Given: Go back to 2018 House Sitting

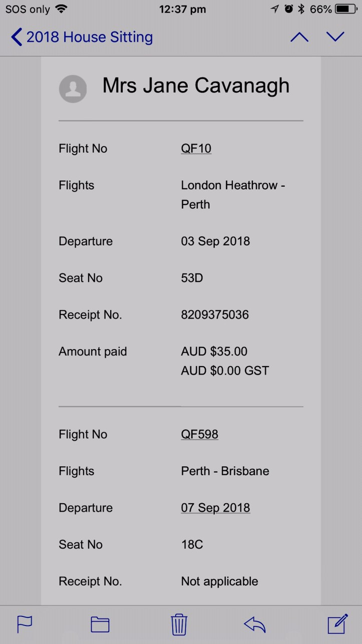Looking at the screenshot, I should click(x=83, y=37).
